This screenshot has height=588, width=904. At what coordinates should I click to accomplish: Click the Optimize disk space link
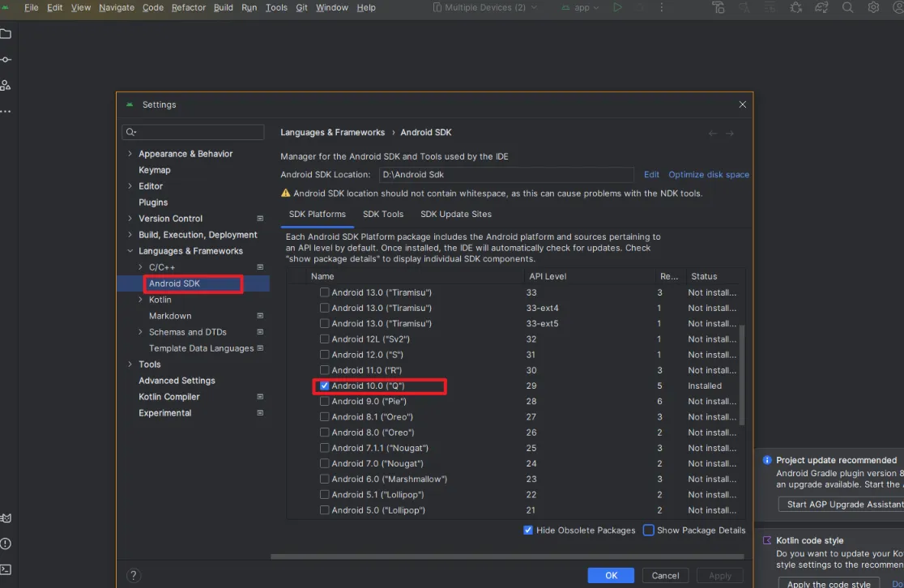tap(708, 175)
